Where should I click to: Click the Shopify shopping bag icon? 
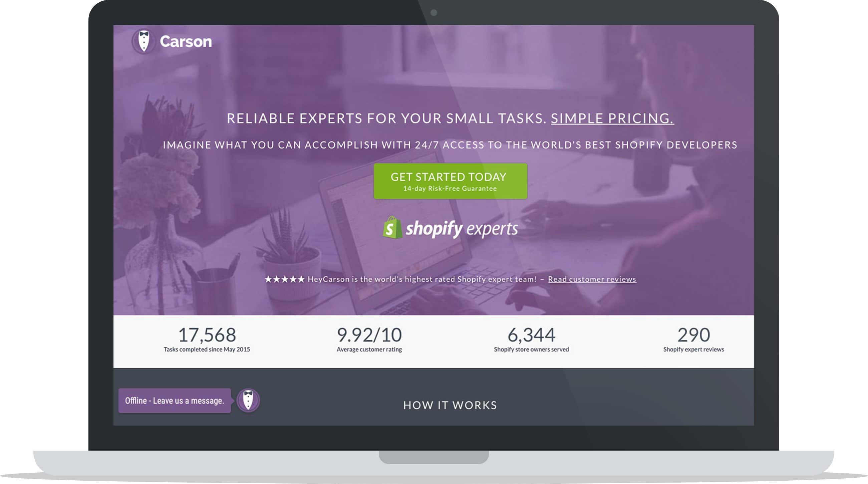click(x=392, y=228)
